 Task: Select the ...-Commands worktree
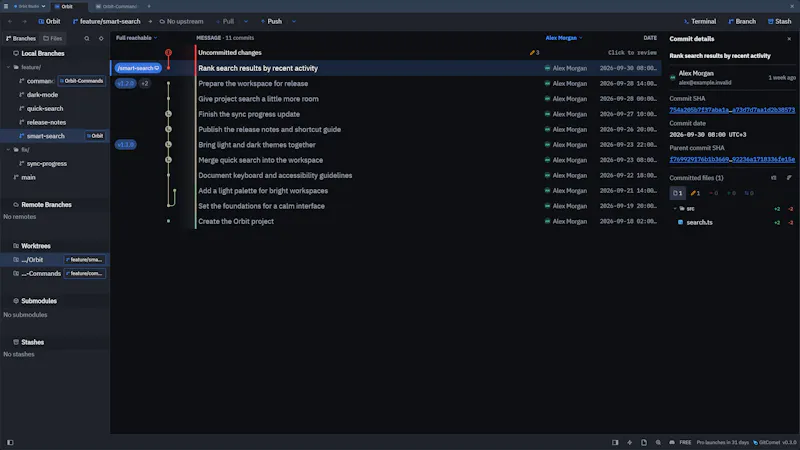(x=55, y=273)
